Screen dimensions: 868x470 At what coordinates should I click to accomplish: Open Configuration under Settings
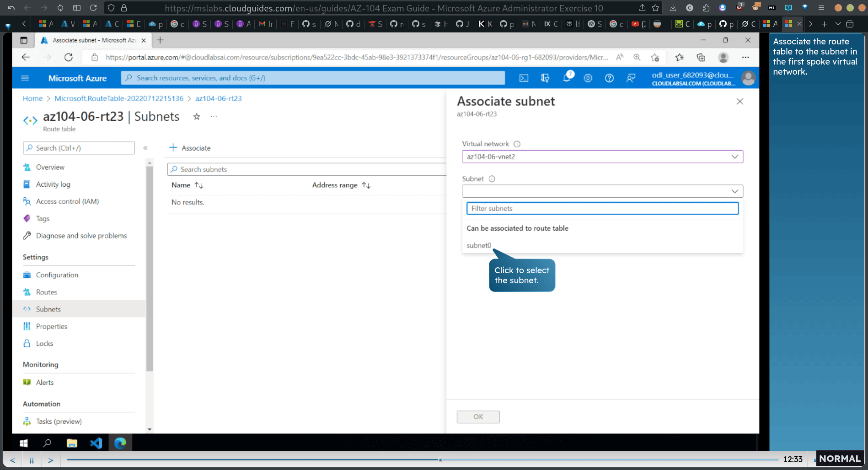pos(57,275)
